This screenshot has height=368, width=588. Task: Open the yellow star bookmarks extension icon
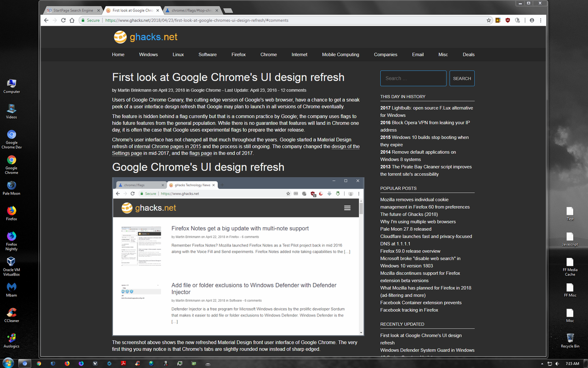498,20
